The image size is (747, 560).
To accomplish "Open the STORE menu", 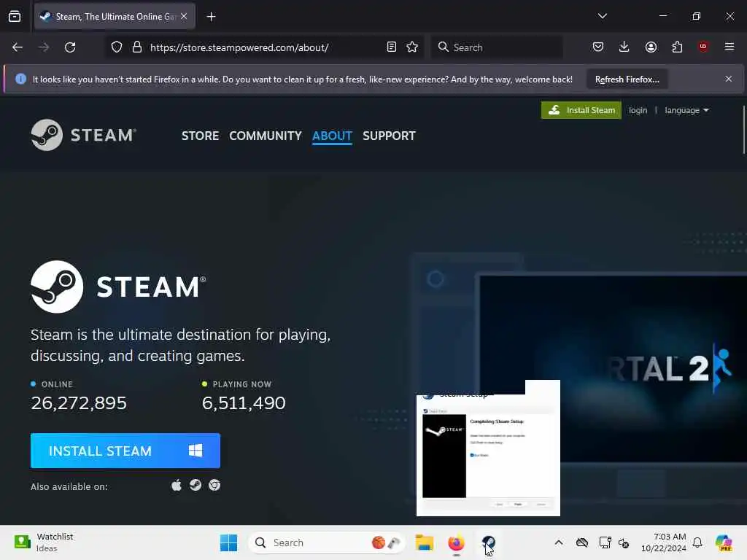I will tap(200, 136).
